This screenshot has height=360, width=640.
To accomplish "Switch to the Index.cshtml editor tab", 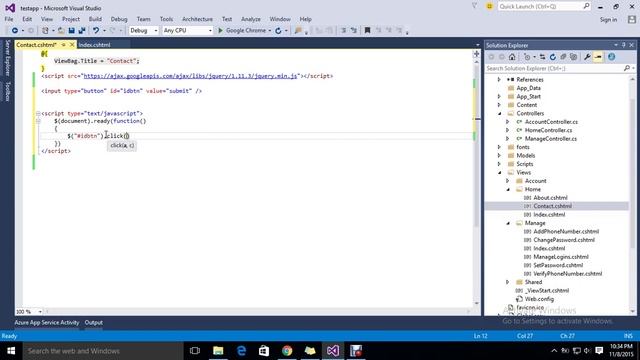I will coord(94,45).
